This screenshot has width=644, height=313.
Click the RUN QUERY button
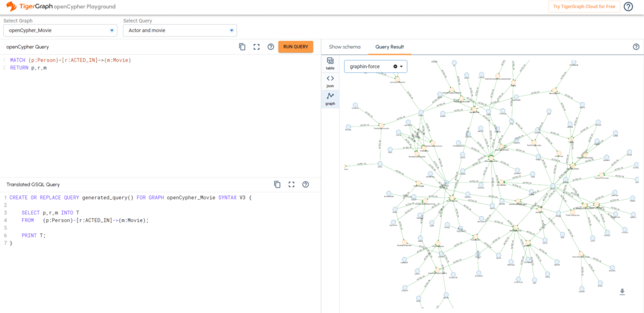[296, 47]
